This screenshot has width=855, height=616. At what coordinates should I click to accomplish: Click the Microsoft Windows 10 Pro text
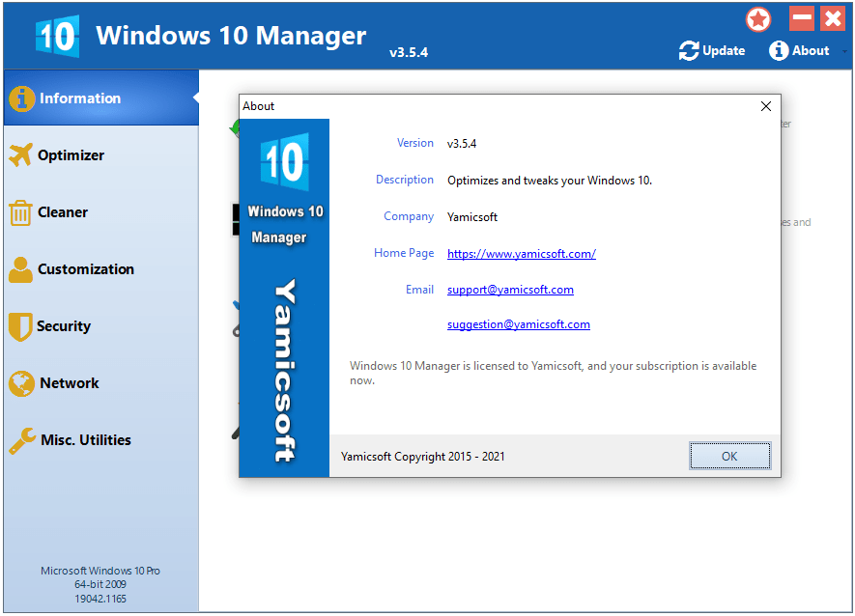[x=100, y=571]
